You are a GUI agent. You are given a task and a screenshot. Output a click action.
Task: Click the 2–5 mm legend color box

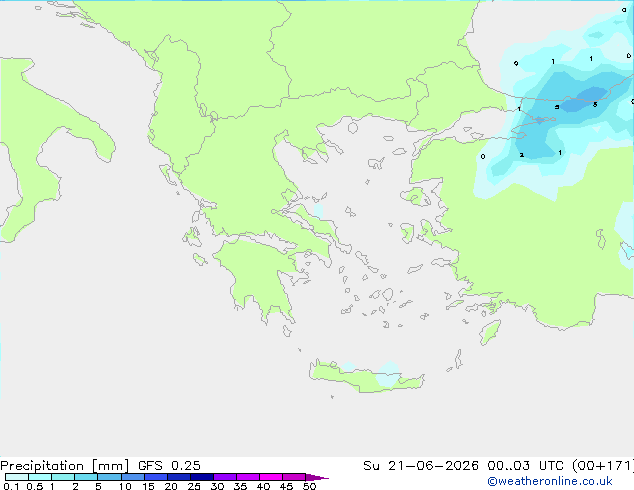pyautogui.click(x=86, y=477)
